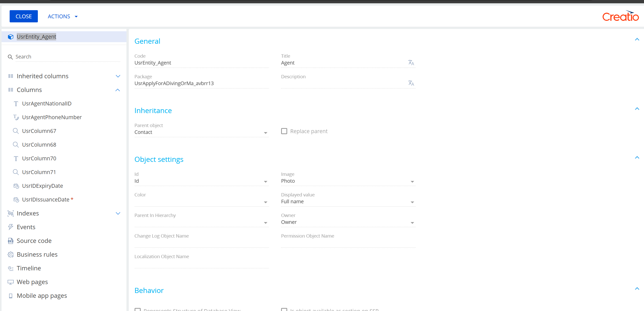Click the Business rules gear icon
This screenshot has width=644, height=311.
11,255
